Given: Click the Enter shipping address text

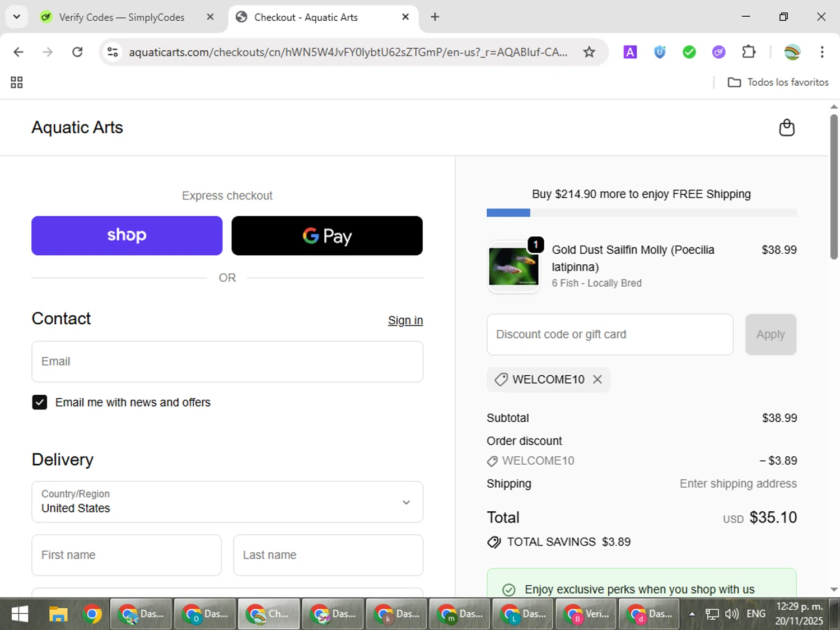Looking at the screenshot, I should [738, 484].
